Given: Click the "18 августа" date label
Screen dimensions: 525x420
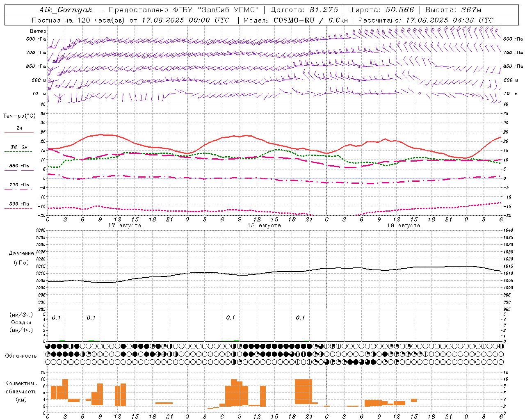Looking at the screenshot, I should 264,226.
